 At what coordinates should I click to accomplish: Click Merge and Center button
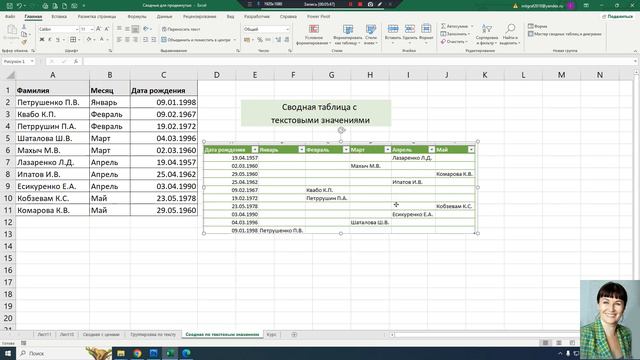coord(196,40)
